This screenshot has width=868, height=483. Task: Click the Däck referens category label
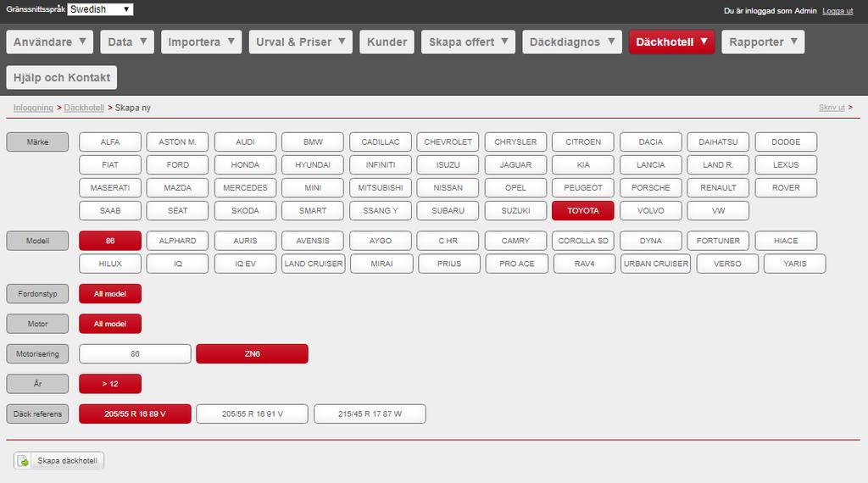pos(37,414)
